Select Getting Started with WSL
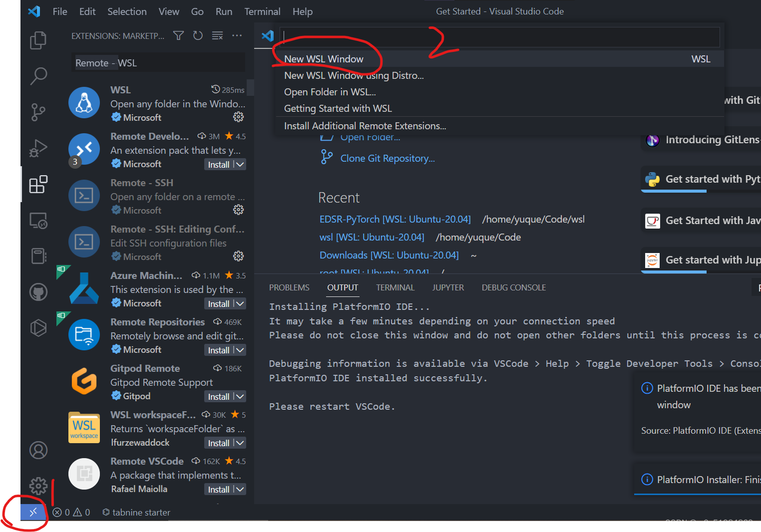761x532 pixels. point(499,108)
